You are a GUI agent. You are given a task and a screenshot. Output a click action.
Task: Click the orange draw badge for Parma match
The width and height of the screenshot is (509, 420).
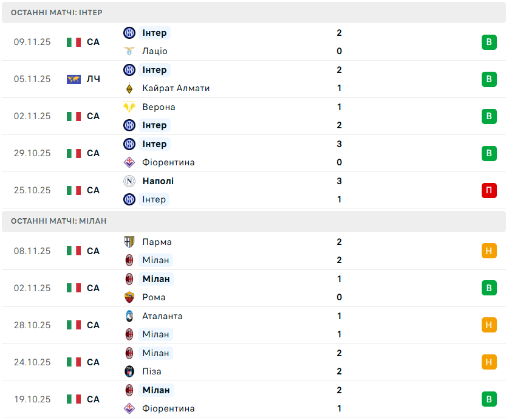click(x=489, y=251)
